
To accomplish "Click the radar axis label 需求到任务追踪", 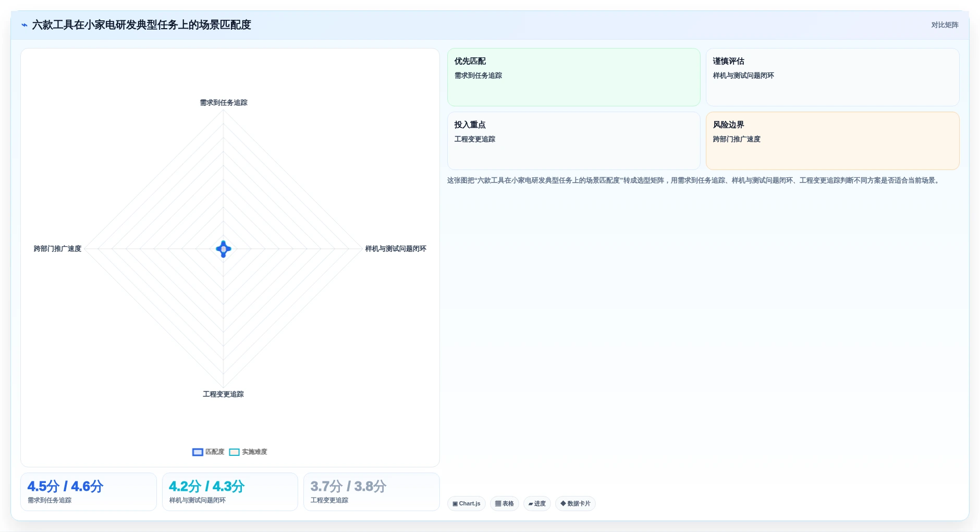I will (224, 103).
